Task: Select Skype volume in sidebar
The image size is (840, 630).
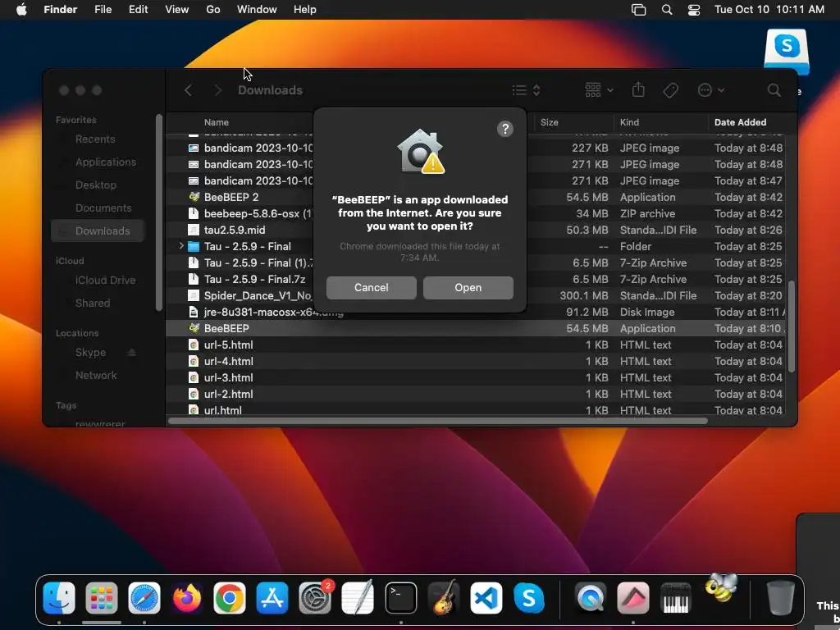Action: [90, 353]
